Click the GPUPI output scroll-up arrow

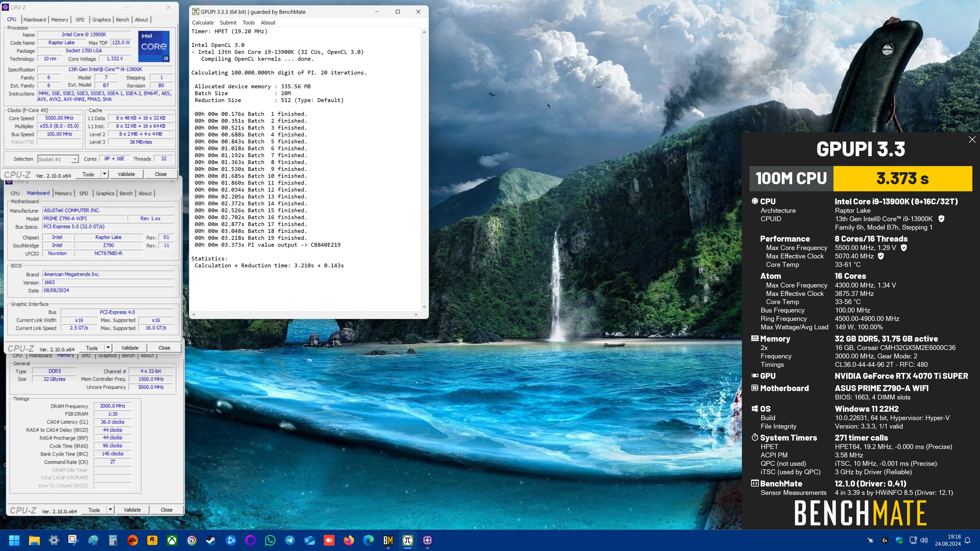pos(424,32)
